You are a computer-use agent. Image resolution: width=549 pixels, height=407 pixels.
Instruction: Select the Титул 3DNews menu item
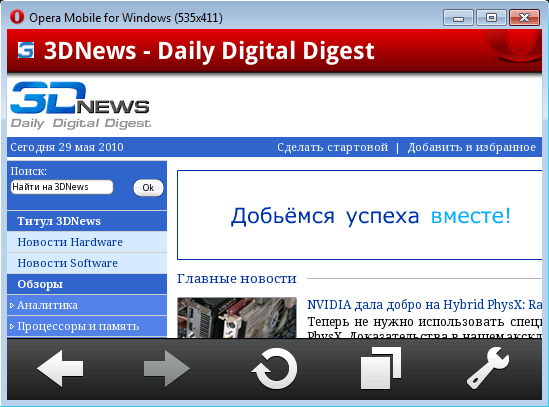(87, 221)
